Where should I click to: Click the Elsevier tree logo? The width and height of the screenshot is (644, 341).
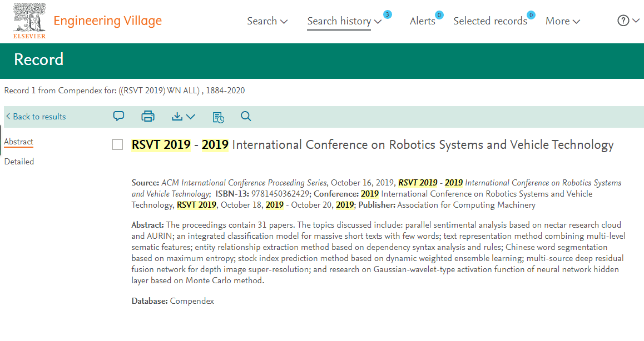[x=29, y=21]
